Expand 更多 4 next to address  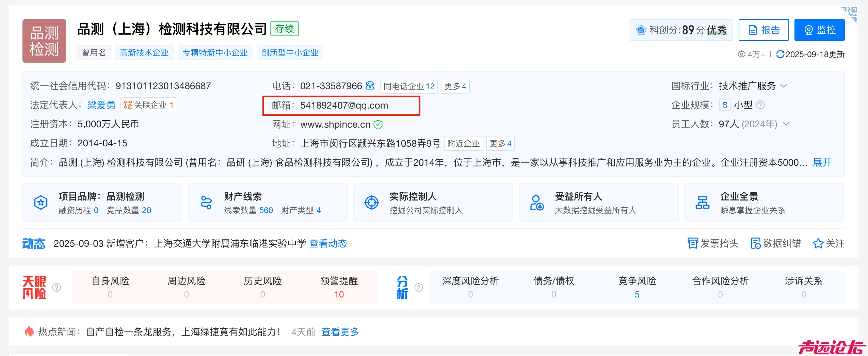click(500, 143)
